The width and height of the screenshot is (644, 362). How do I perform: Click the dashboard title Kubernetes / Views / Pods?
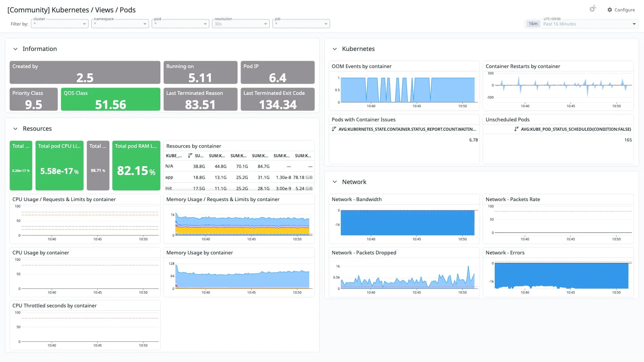(71, 10)
